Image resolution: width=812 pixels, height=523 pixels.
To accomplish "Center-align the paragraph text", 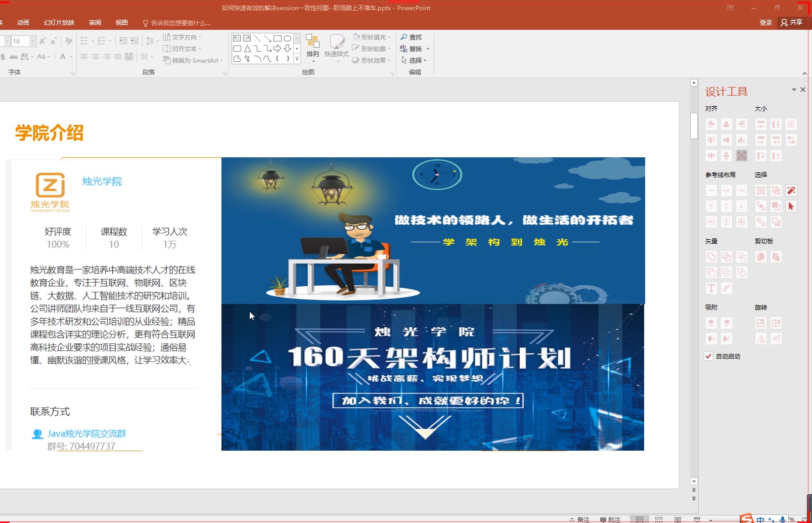I will (x=96, y=57).
